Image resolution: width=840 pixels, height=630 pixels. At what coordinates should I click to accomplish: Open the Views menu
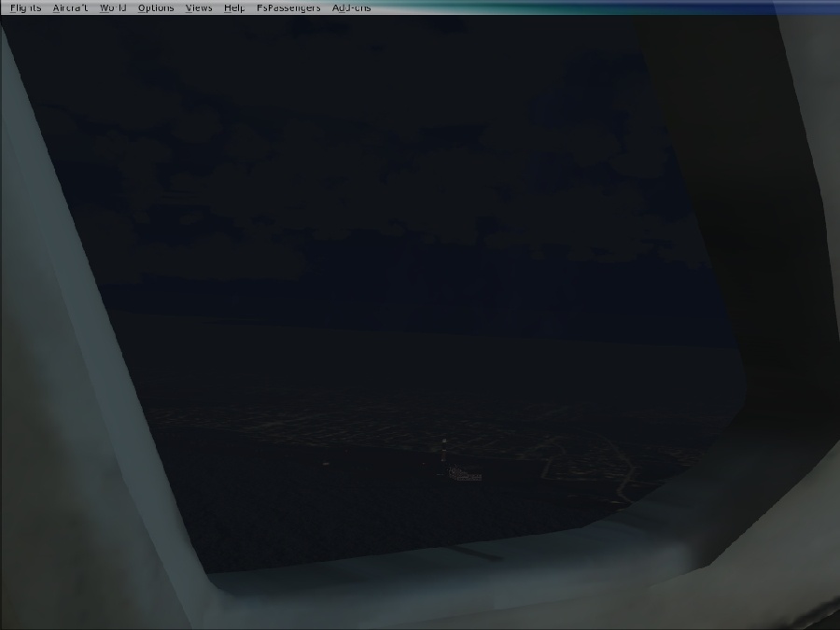198,7
